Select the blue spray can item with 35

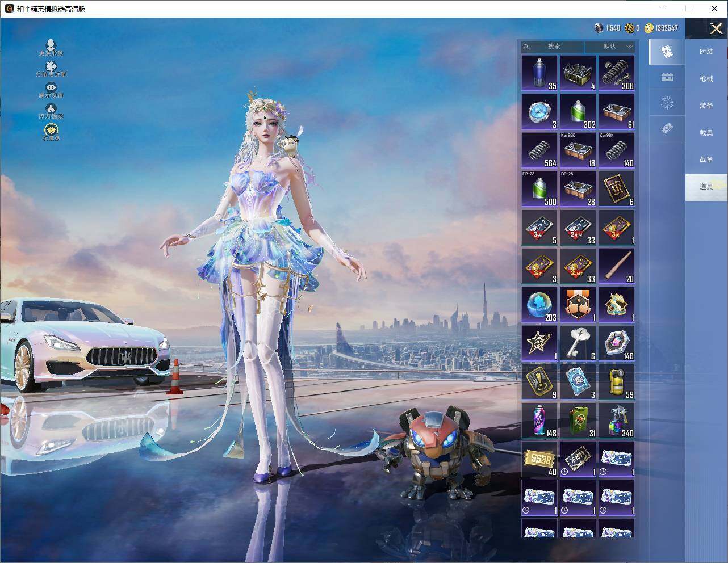coord(539,73)
